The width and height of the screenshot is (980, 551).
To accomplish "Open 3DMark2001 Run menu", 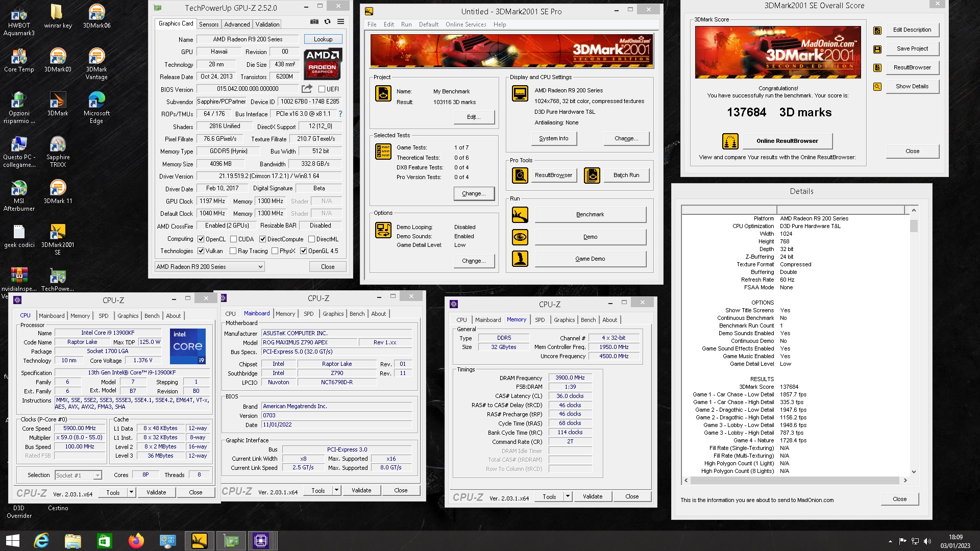I will pyautogui.click(x=406, y=24).
